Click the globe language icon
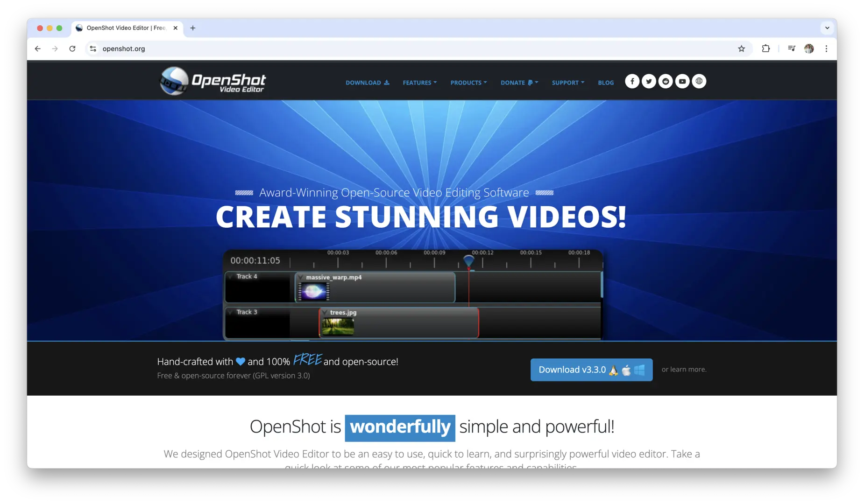Viewport: 864px width, 504px height. [x=699, y=81]
